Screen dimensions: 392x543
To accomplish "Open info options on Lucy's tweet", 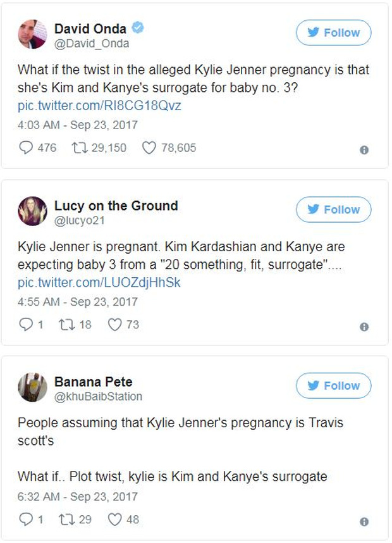I will (x=364, y=327).
